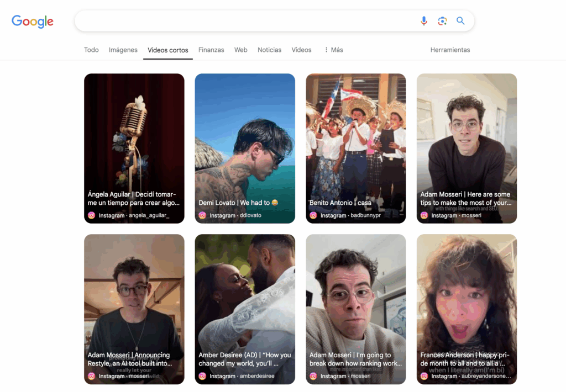Click the three-dot icon beside Más
Image resolution: width=566 pixels, height=392 pixels.
(x=326, y=50)
